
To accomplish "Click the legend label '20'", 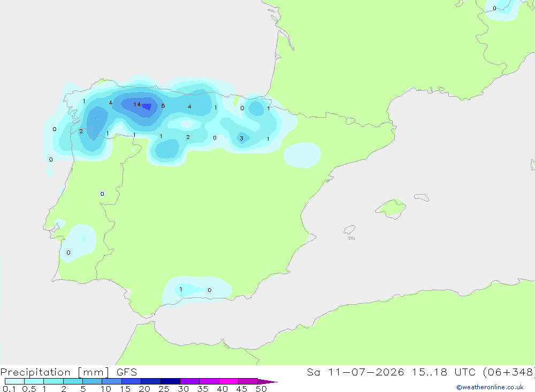I will tap(144, 389).
